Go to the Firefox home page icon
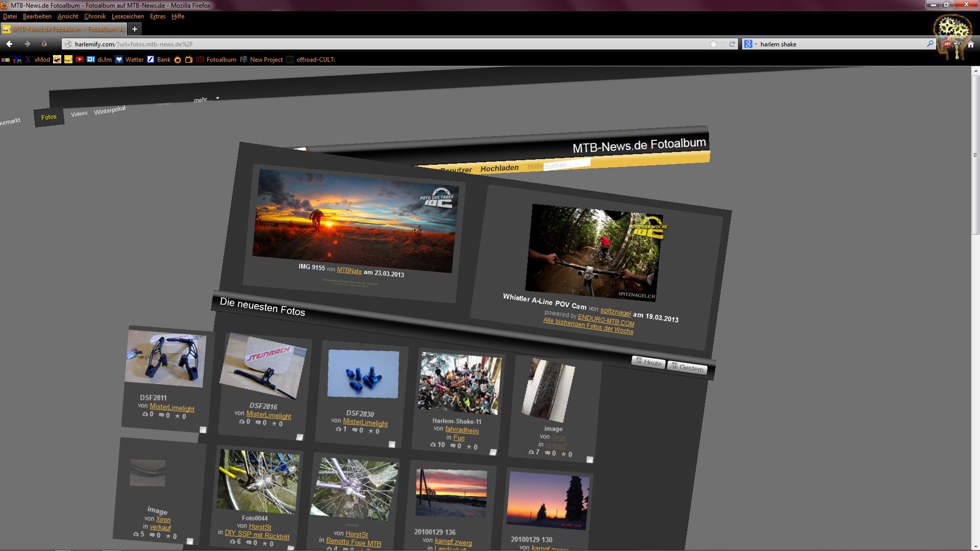 [x=971, y=44]
